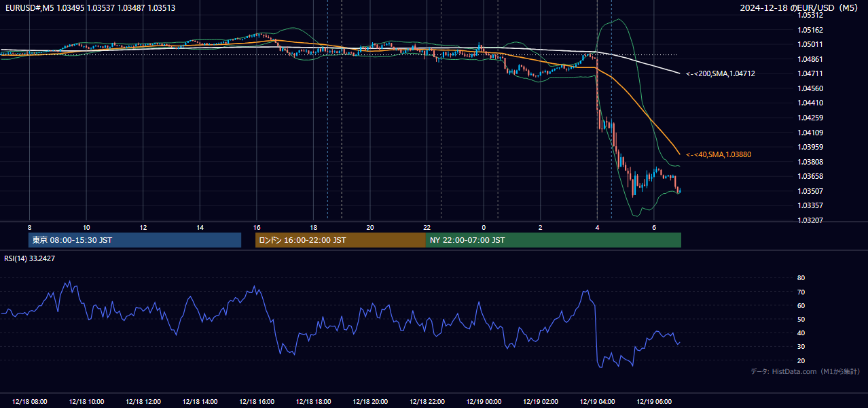This screenshot has height=408, width=868.
Task: Click hour tick 2 on price chart axis
Action: click(x=541, y=227)
